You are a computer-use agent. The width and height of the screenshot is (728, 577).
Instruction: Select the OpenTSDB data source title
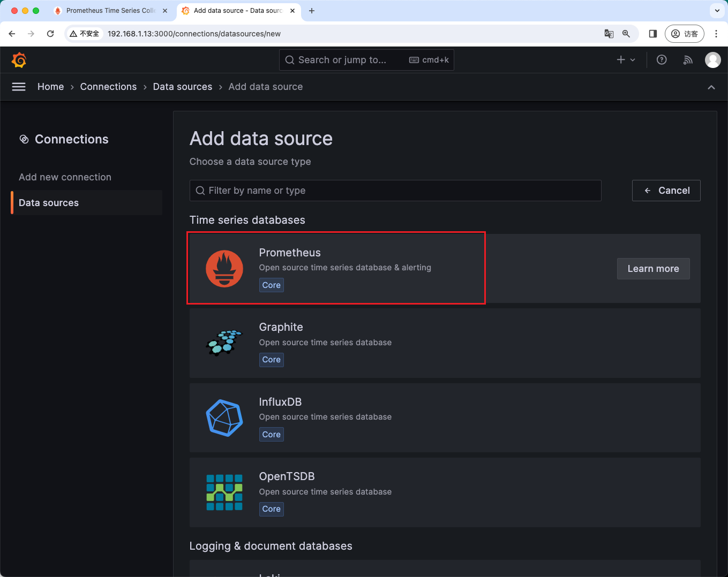click(x=287, y=476)
